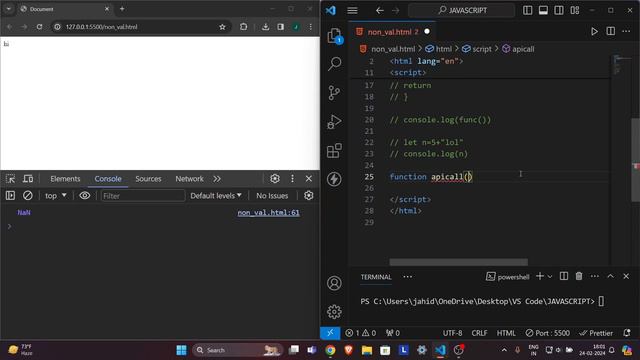
Task: Open the Windows Start menu
Action: click(x=182, y=350)
